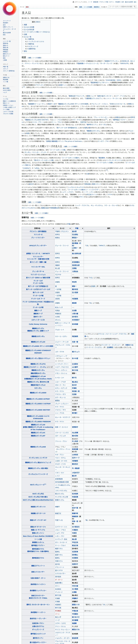Open 登場メカ in the sidebar
Image resolution: width=138 pixels, height=644 pixels.
pyautogui.click(x=5, y=46)
